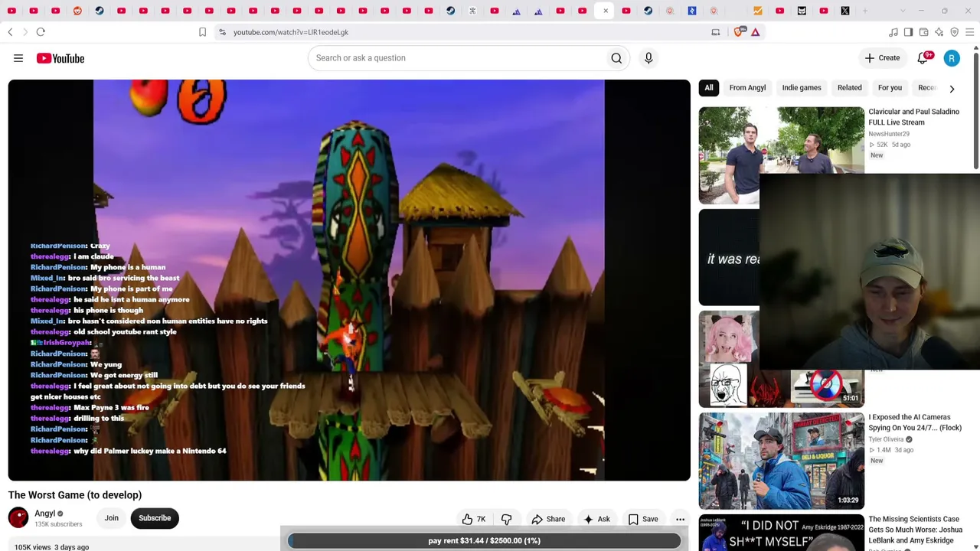This screenshot has width=980, height=551.
Task: Open the Angyl channel name link
Action: (45, 514)
